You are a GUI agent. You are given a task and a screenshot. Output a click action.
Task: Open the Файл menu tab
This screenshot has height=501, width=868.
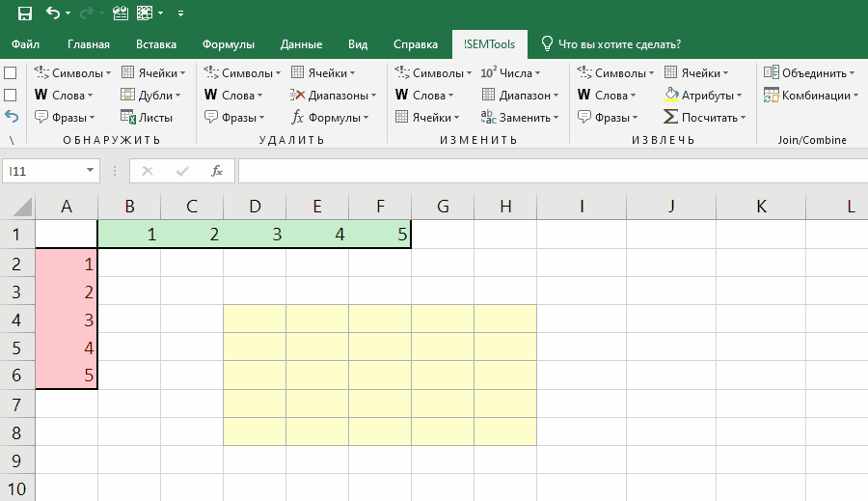point(25,44)
